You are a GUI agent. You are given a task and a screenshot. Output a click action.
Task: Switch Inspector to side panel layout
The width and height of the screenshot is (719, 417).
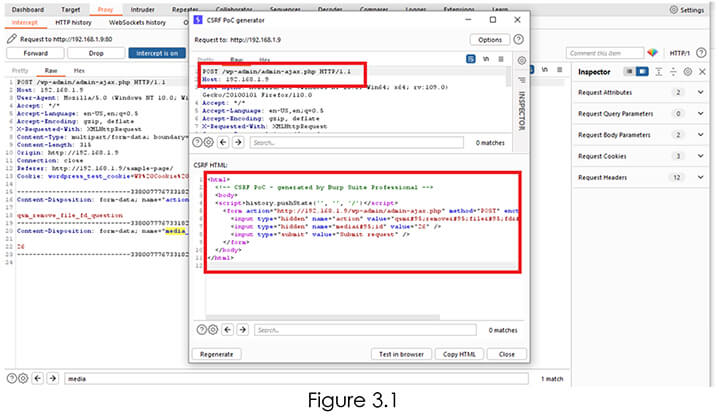click(x=642, y=72)
